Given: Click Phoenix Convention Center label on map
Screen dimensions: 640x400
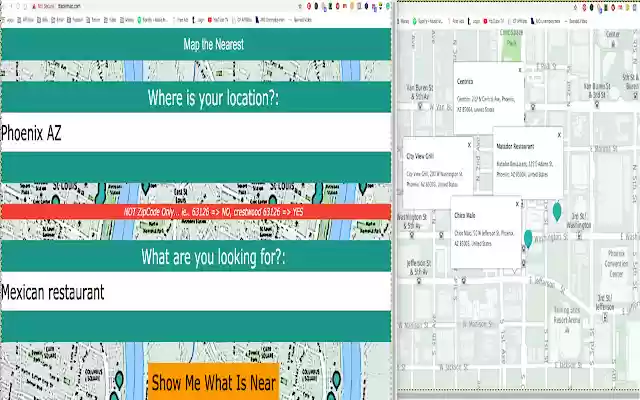Looking at the screenshot, I should [x=616, y=264].
